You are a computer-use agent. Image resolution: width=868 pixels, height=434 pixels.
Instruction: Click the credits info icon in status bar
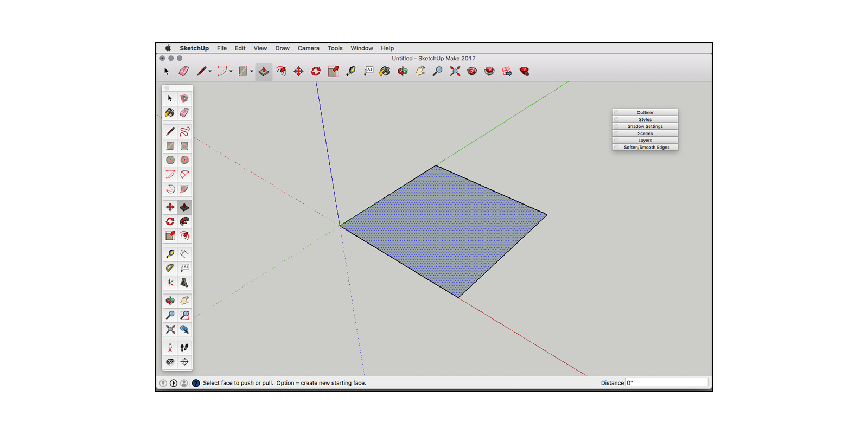pyautogui.click(x=174, y=383)
